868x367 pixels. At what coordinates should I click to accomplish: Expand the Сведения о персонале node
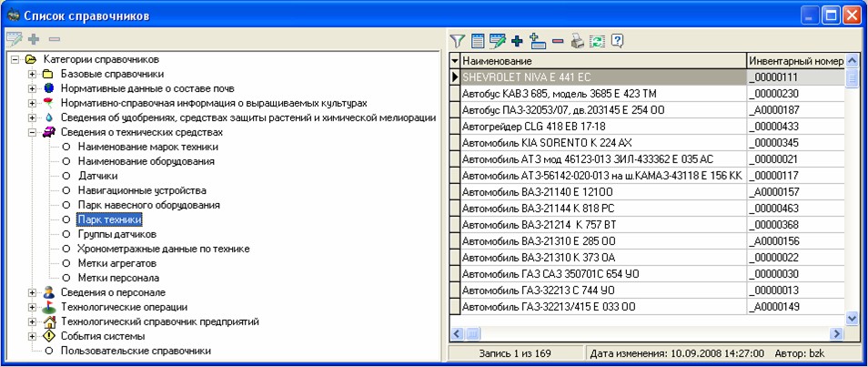click(x=32, y=292)
